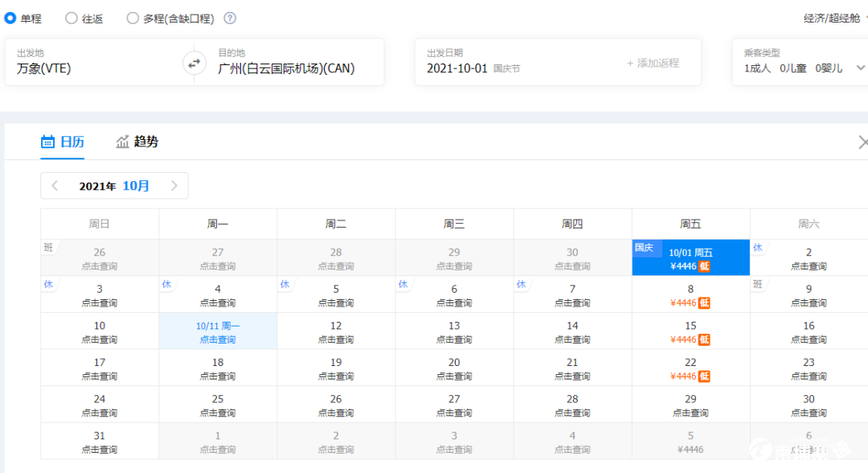Viewport: 868px width, 473px height.
Task: Select the 多程(含缺口程) multi-trip radio button
Action: coord(133,19)
